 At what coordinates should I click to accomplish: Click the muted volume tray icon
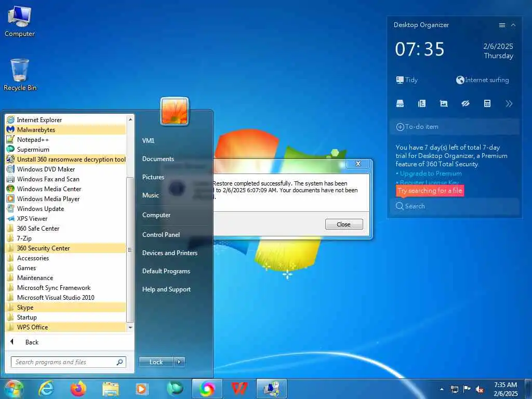480,390
